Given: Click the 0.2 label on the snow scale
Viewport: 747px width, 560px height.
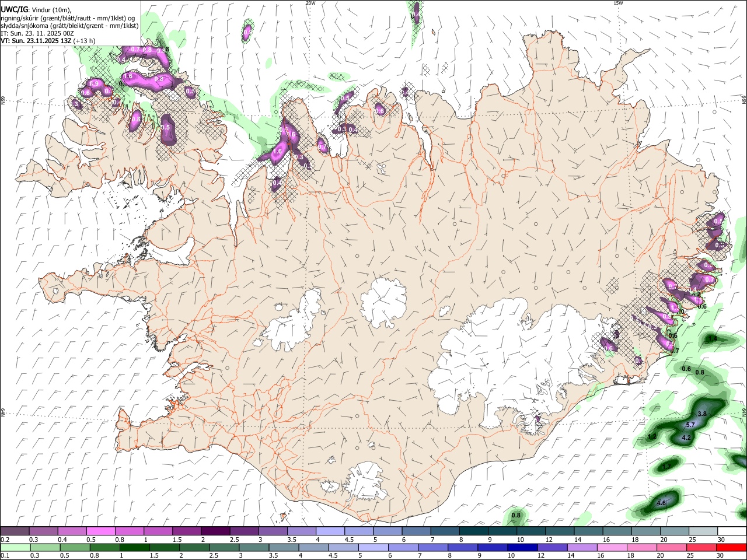Looking at the screenshot, I should pos(5,540).
